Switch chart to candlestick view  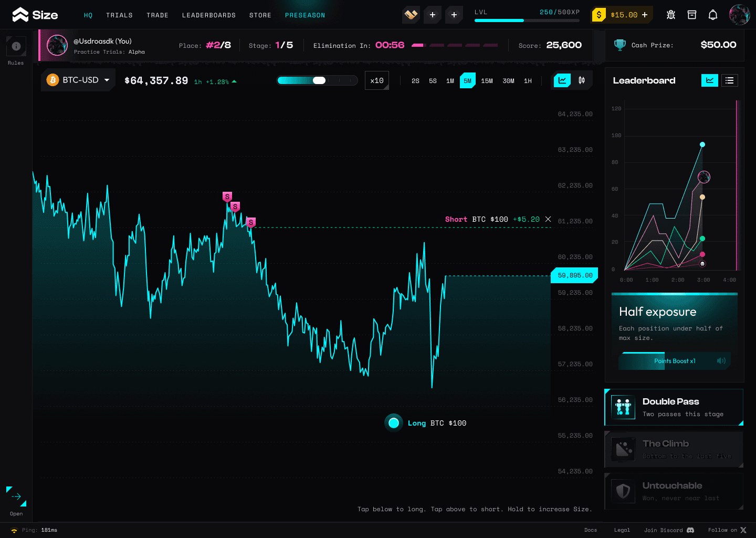(x=582, y=80)
